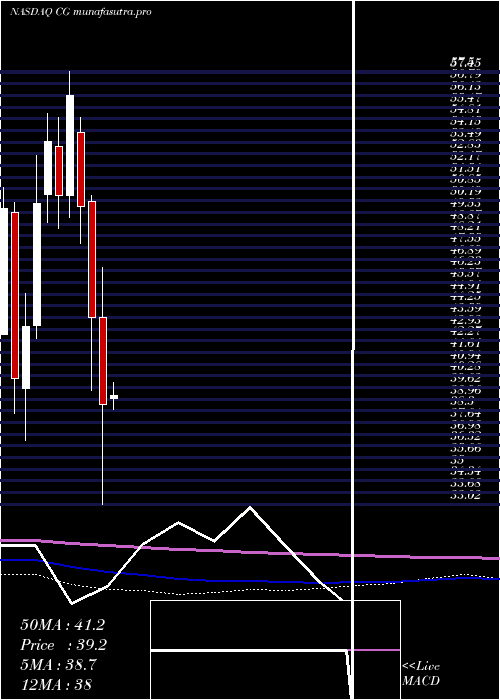Click the <<Live MACD label
Viewport: 500px width, 700px height.
pyautogui.click(x=421, y=673)
